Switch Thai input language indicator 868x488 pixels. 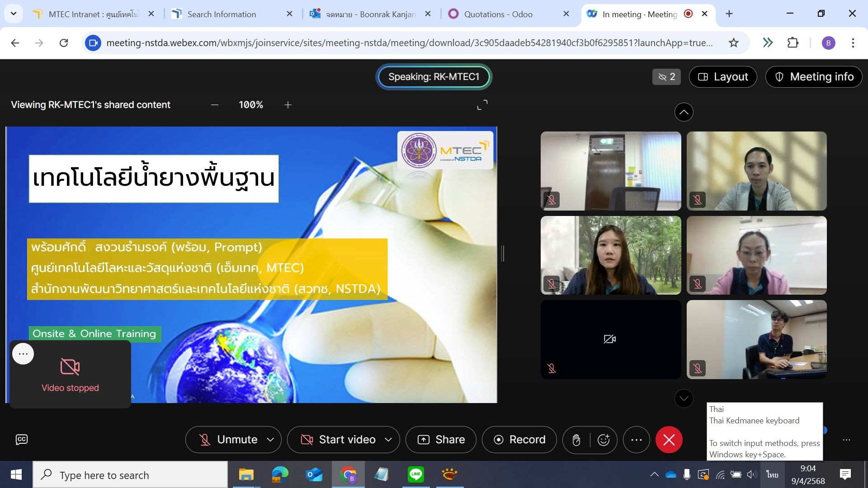click(x=772, y=474)
